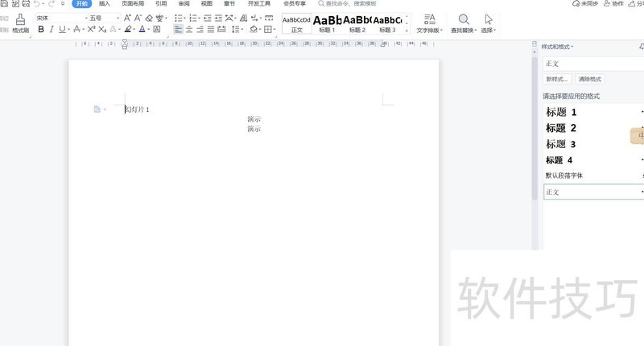Click the decrease font size icon
The image size is (644, 346).
point(138,18)
